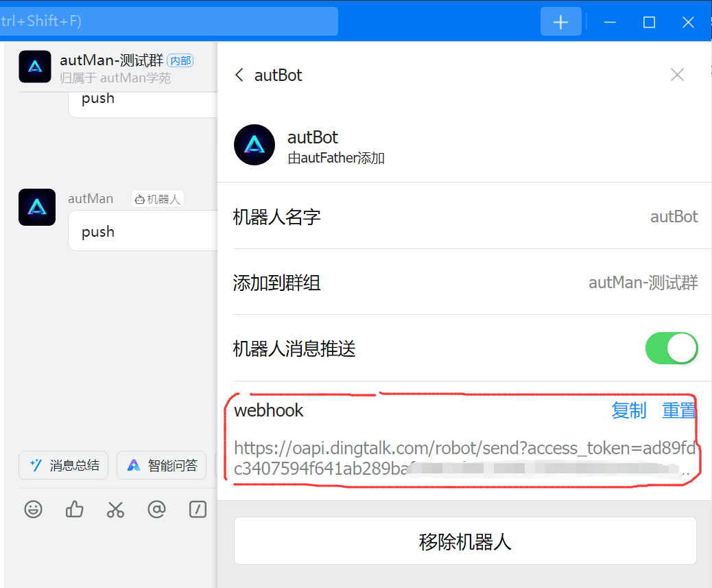Viewport: 712px width, 588px height.
Task: Select the scissors screenshot tool
Action: click(x=115, y=510)
